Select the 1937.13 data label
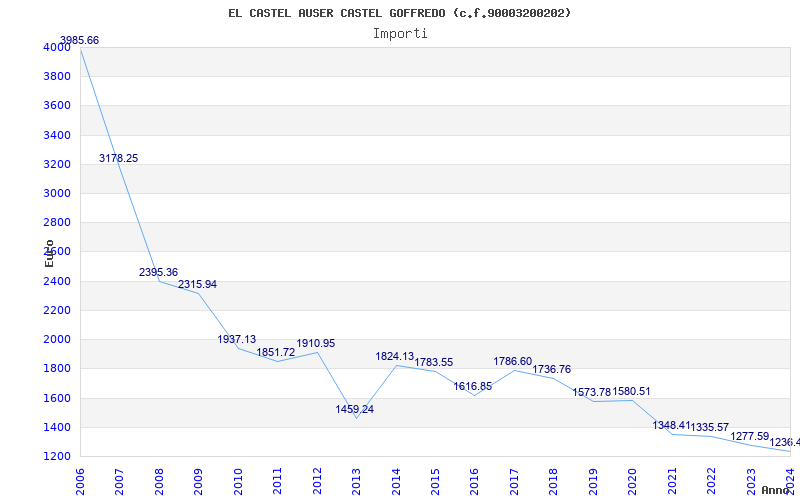This screenshot has width=800, height=500. coord(237,339)
